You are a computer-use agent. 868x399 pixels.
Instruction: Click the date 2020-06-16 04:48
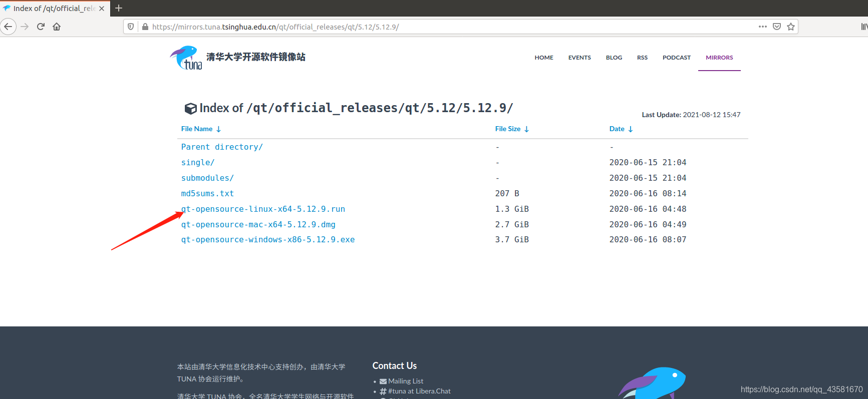(648, 209)
